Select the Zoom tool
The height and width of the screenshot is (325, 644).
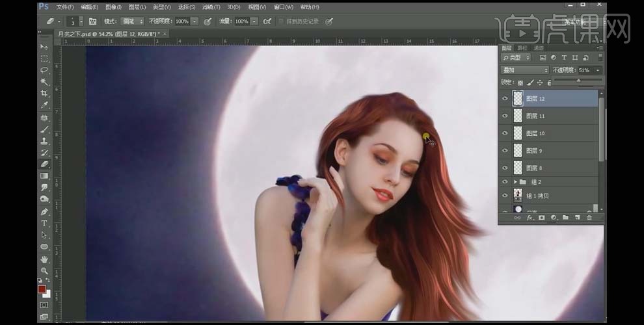44,271
